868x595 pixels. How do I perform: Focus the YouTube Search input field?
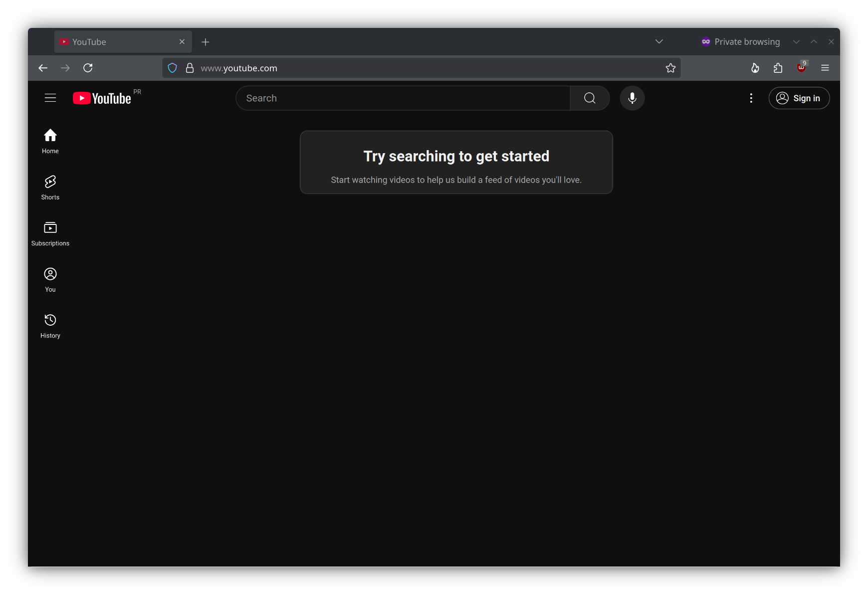coord(403,98)
